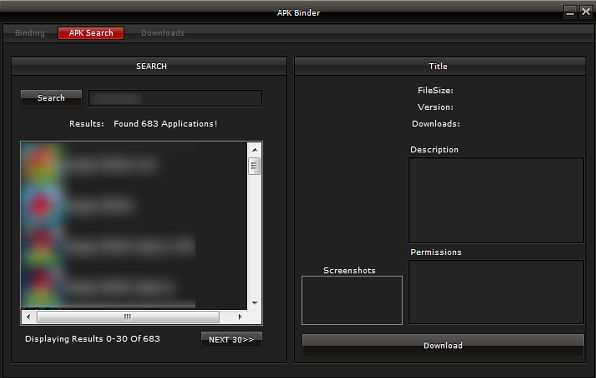Minimize the APK Binder window
Image resolution: width=596 pixels, height=378 pixels.
coord(570,12)
